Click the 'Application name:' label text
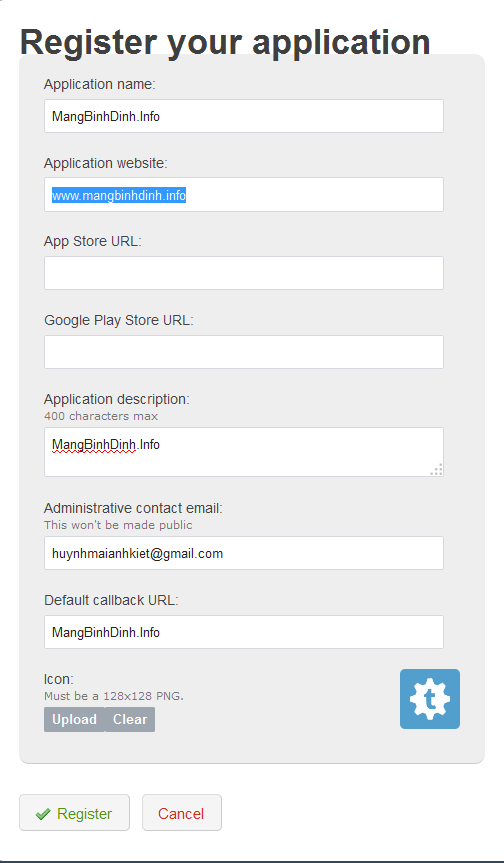The image size is (504, 863). (100, 84)
